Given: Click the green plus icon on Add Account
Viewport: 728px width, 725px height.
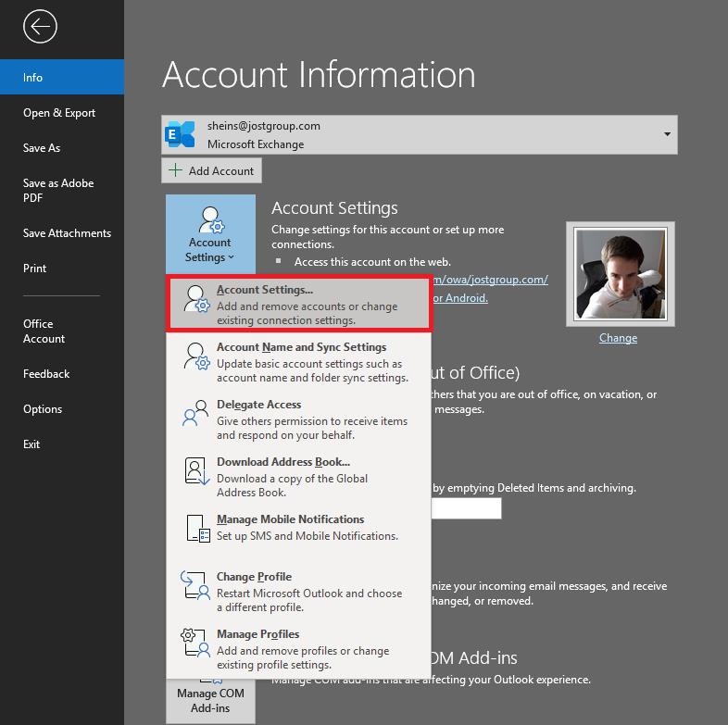Looking at the screenshot, I should click(175, 170).
